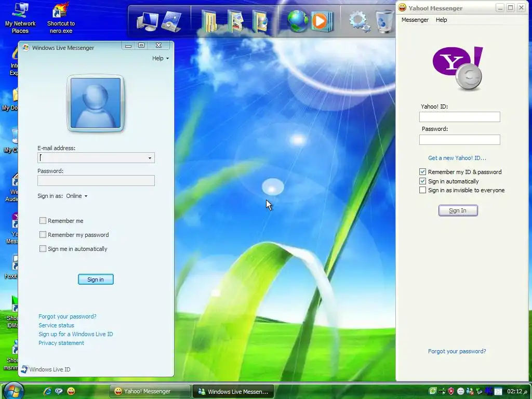Click the blue moon-shaped tray icon
This screenshot has width=532, height=399.
(488, 391)
